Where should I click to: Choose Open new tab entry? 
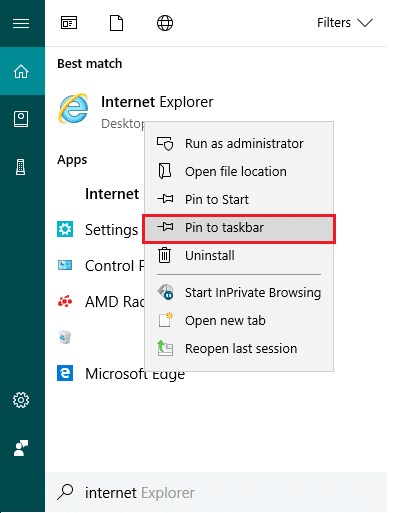[239, 321]
